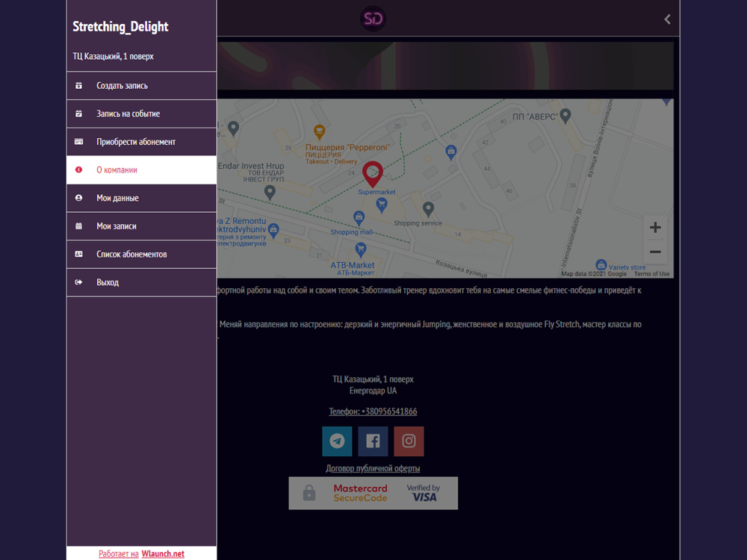Click Енергодар UA address text
Screen dimensions: 747x560
click(373, 391)
